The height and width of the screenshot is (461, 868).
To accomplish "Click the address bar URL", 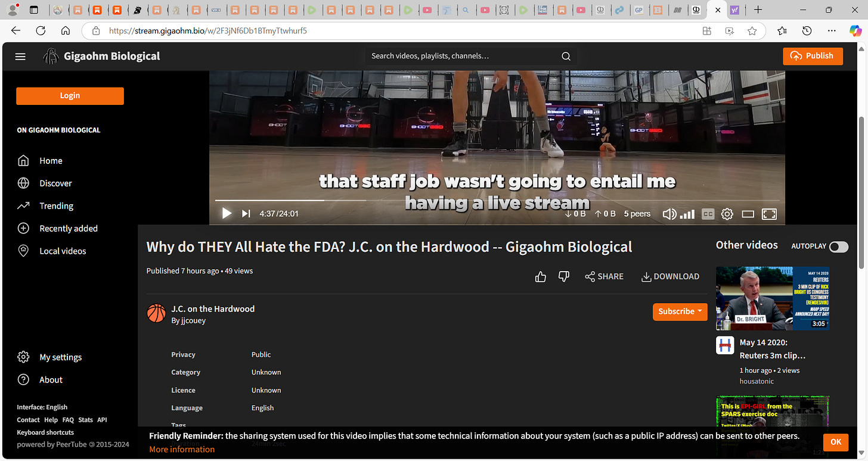I will pos(208,30).
